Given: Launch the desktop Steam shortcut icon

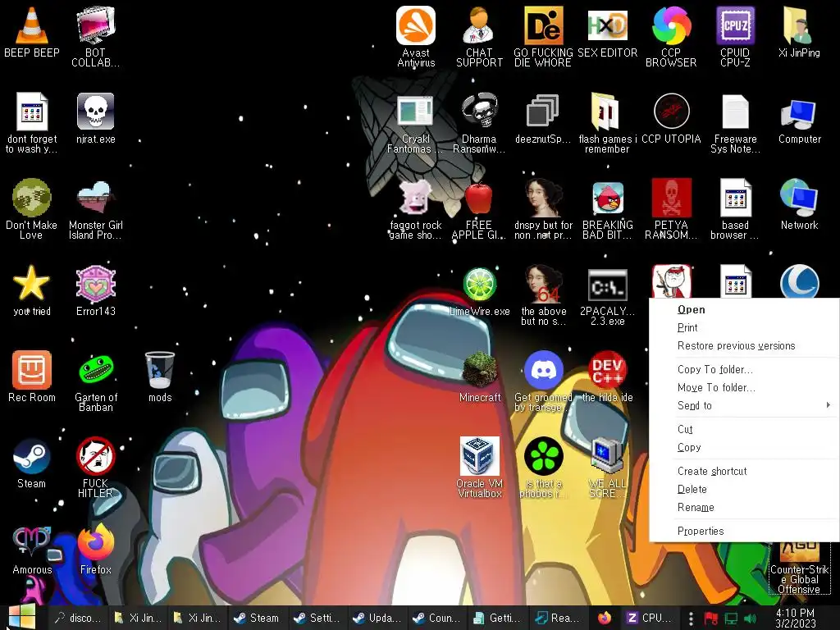Looking at the screenshot, I should 32,456.
